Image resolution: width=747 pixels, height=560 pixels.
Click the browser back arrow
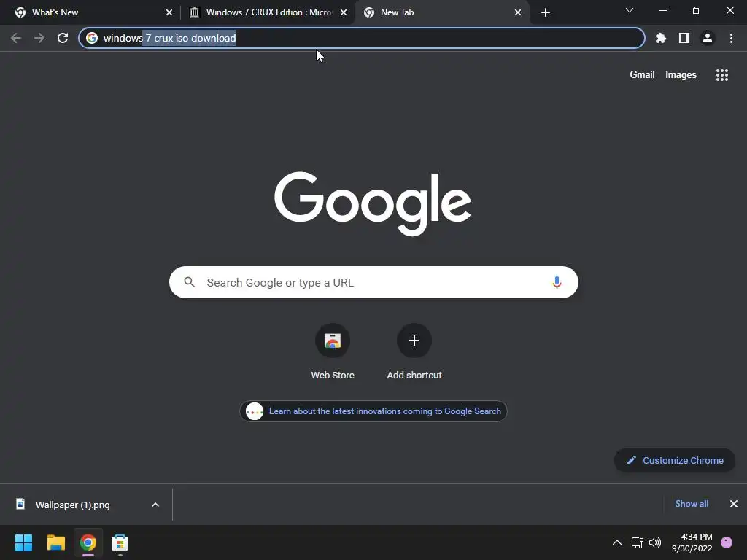coord(16,38)
